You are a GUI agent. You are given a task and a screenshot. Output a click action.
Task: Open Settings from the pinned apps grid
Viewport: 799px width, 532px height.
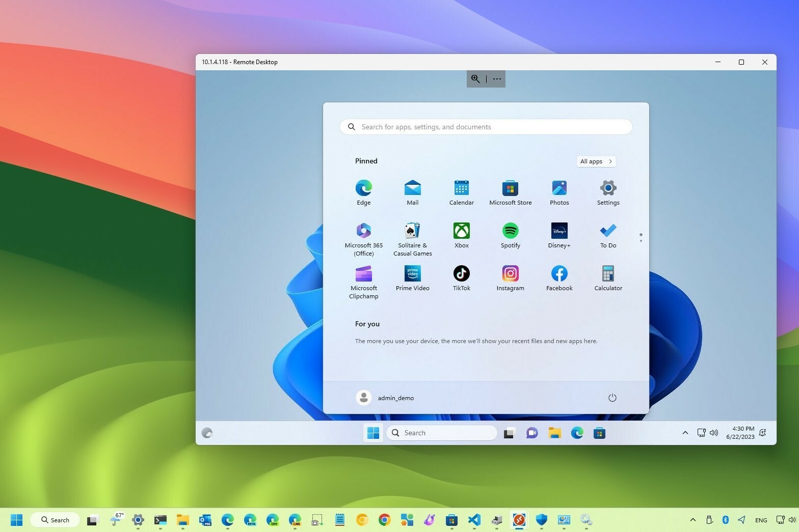click(x=608, y=192)
